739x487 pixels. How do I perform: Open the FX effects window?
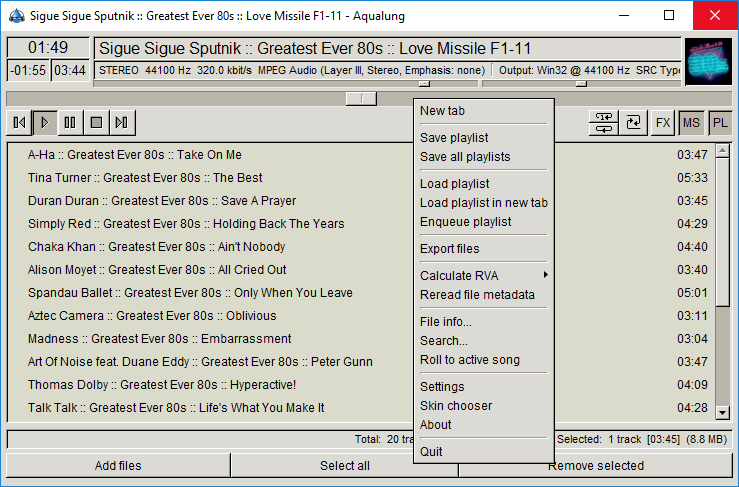click(663, 123)
